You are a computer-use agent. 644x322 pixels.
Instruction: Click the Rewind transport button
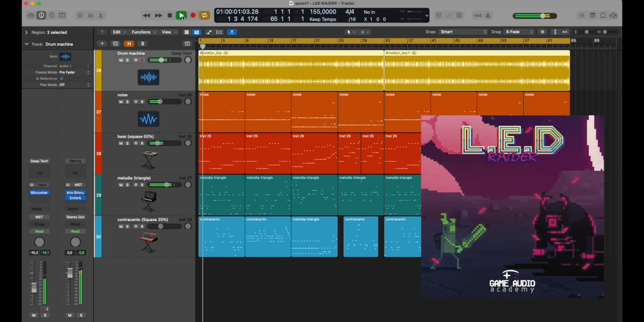pos(146,15)
